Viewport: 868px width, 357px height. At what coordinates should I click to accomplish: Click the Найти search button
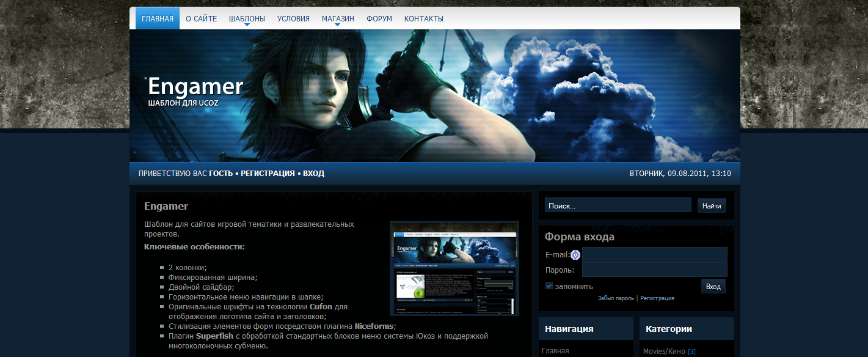712,206
